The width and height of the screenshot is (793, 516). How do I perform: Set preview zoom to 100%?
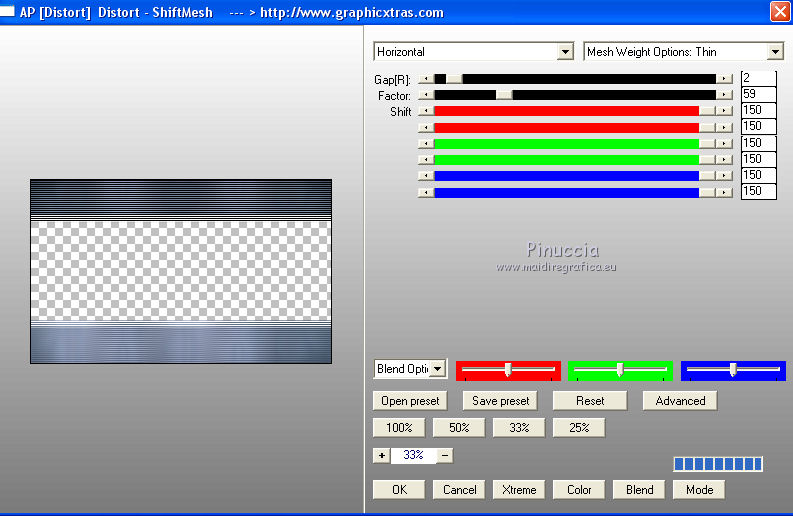399,427
